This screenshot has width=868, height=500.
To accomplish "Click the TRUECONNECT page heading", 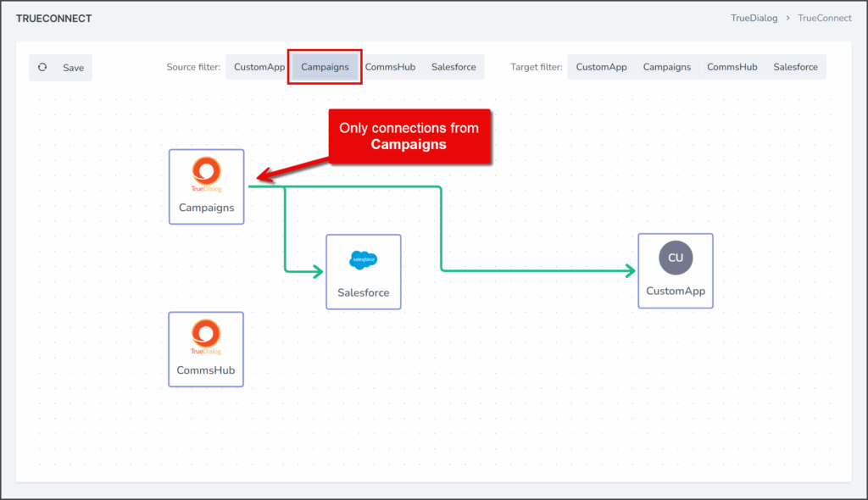I will (x=53, y=19).
